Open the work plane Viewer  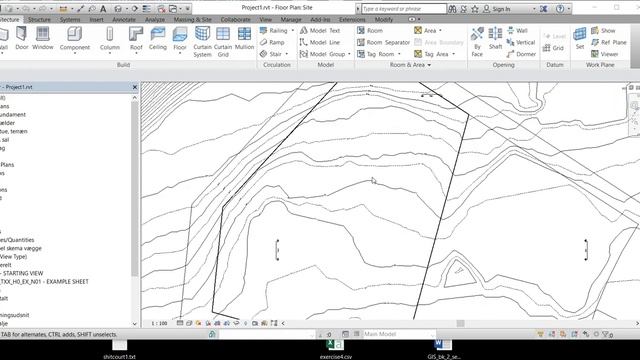[604, 54]
